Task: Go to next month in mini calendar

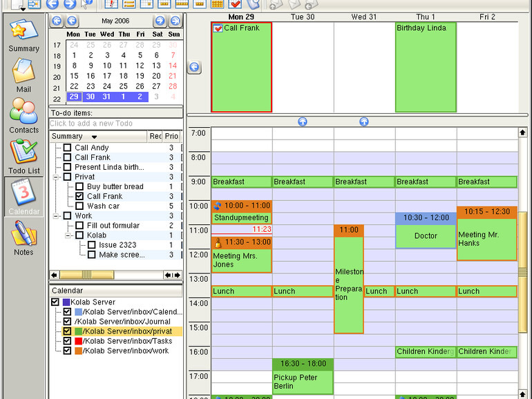Action: [x=160, y=21]
